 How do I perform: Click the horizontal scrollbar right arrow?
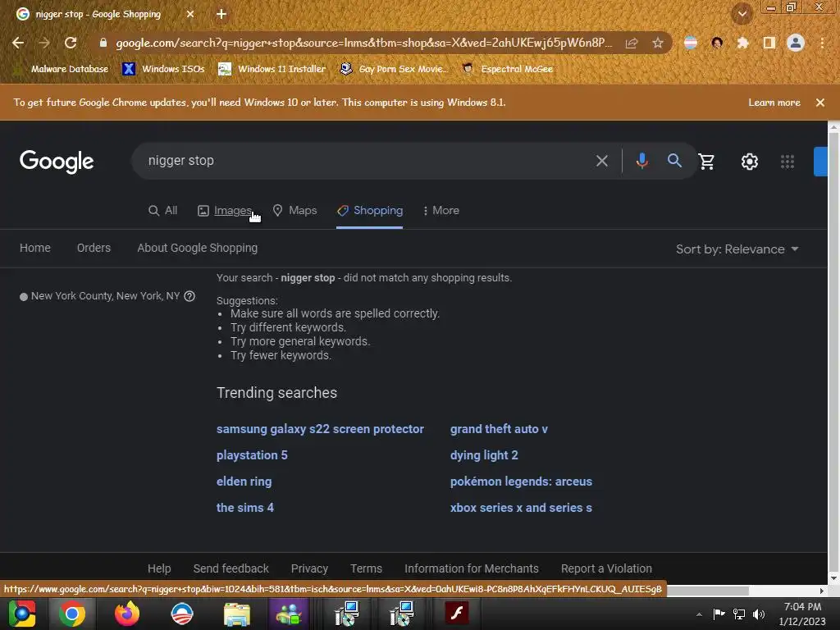822,591
